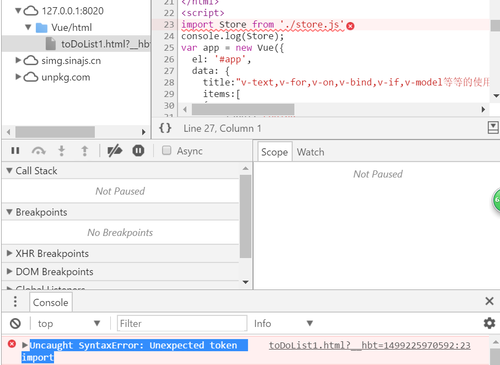
Task: Open the Info log level dropdown
Action: click(x=283, y=323)
